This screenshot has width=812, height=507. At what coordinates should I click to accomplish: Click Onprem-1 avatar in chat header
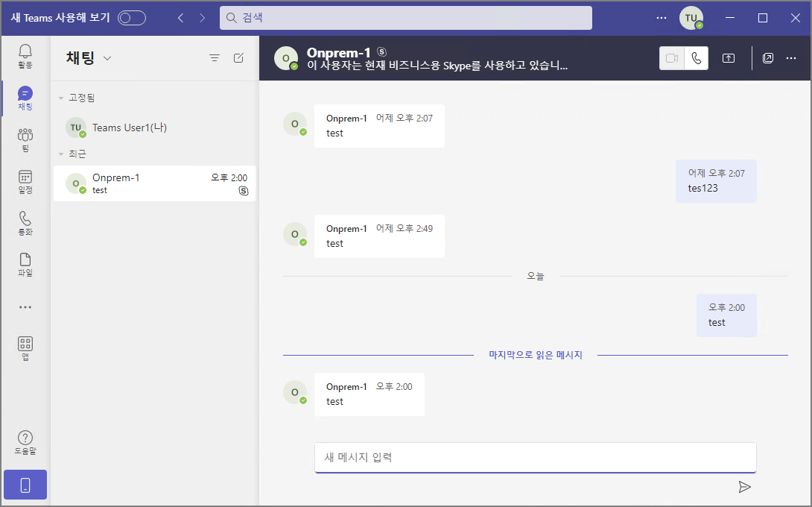(286, 58)
